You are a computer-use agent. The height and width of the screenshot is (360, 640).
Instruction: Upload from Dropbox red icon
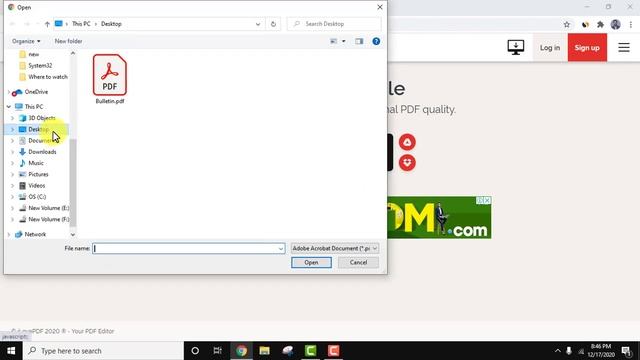[407, 162]
